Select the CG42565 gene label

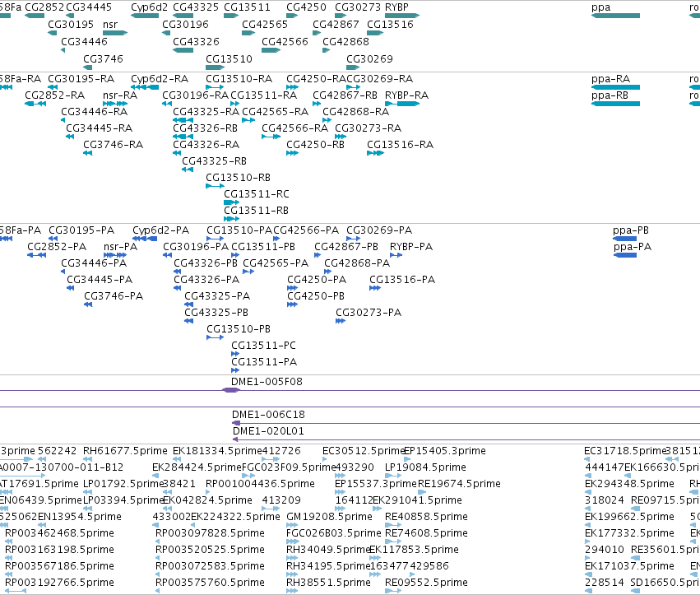click(x=265, y=24)
